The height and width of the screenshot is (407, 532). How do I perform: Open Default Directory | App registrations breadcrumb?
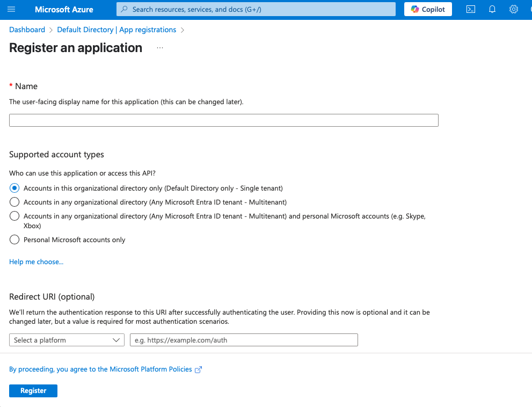point(116,30)
